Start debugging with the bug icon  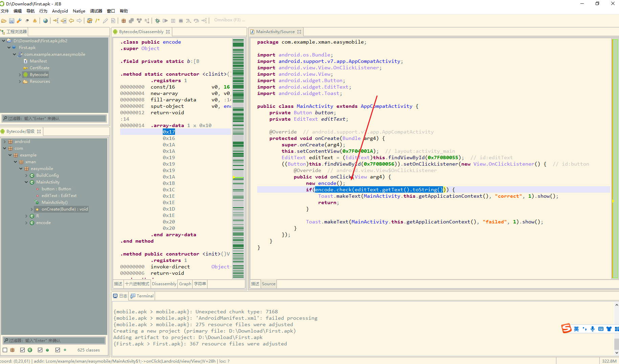point(157,21)
